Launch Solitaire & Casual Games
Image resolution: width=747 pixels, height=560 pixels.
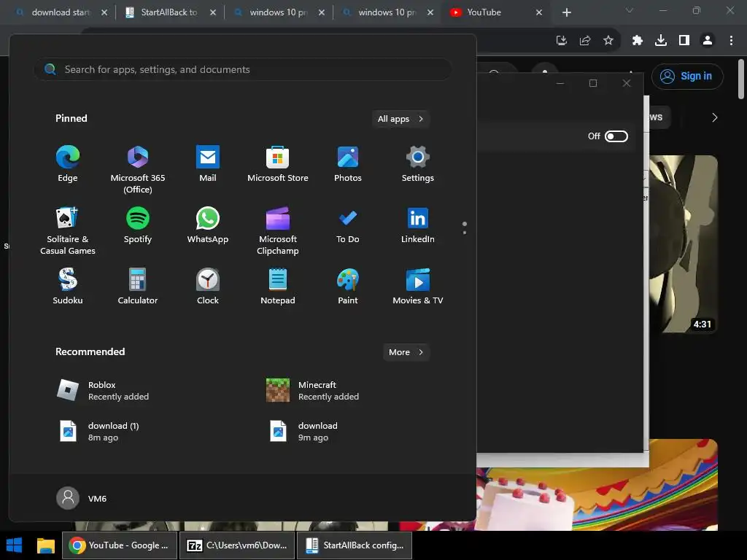(x=68, y=231)
